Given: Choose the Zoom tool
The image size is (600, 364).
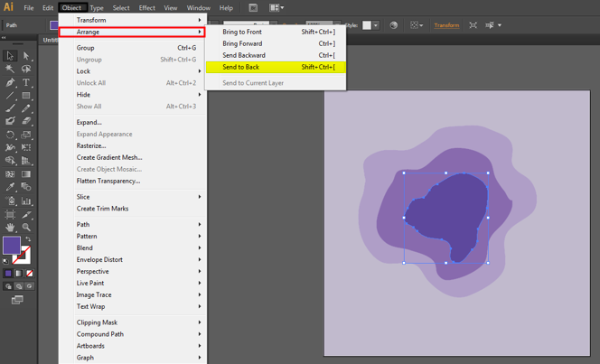Looking at the screenshot, I should pyautogui.click(x=26, y=228).
